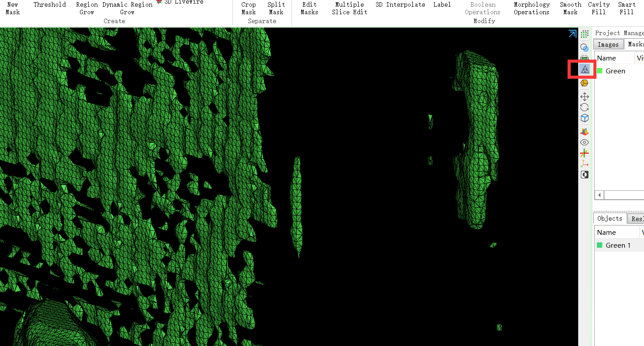Click the Boolean Operations button
Screen dimensions: 644x346
[x=483, y=8]
